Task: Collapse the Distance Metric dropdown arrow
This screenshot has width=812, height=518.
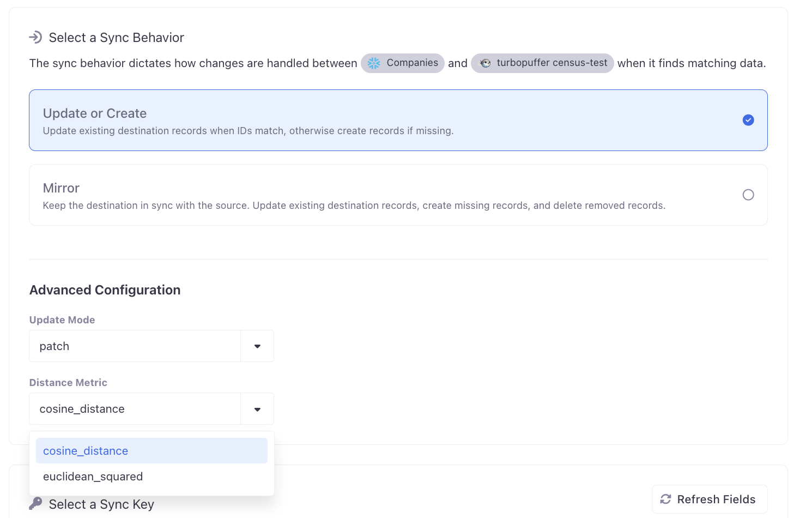Action: [257, 409]
